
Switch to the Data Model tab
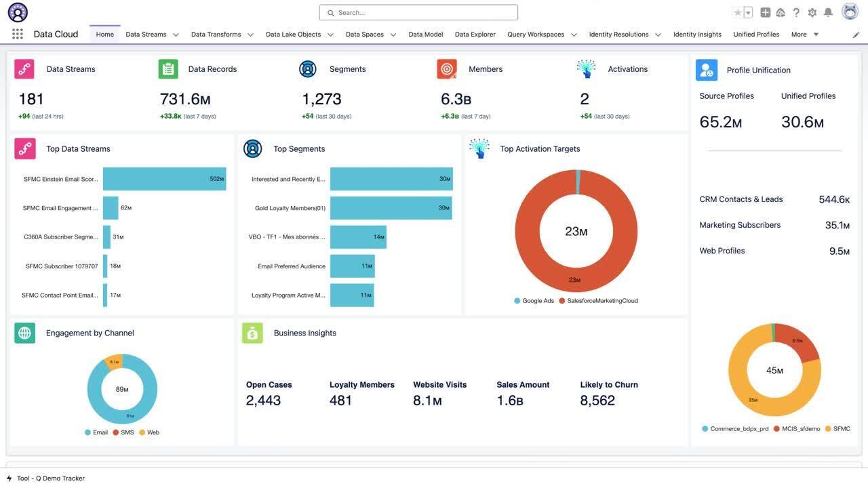tap(426, 33)
